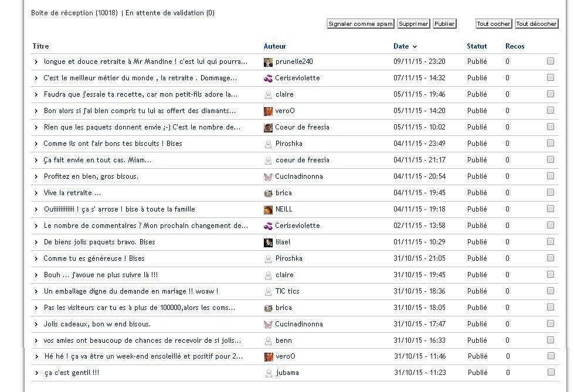Open 'Un emballage digne du demande' title
The image size is (574, 392).
click(131, 291)
